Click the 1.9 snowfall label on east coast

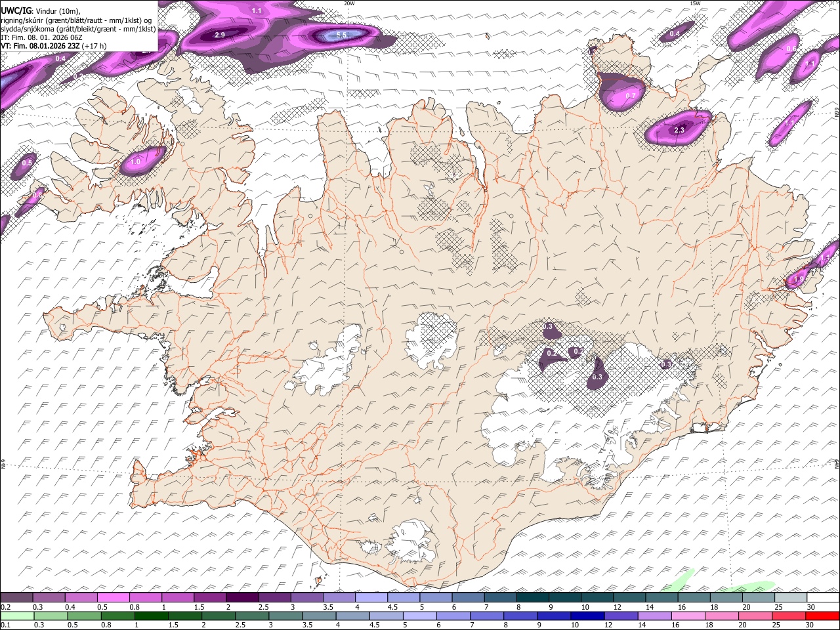799,279
